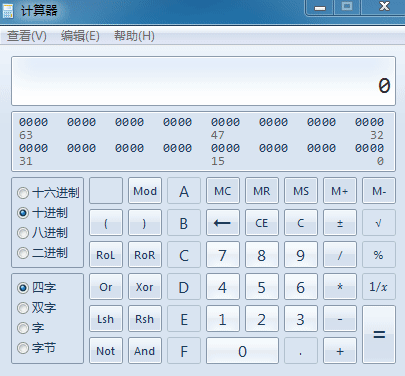Click the And button
This screenshot has height=376, width=405.
[x=145, y=351]
